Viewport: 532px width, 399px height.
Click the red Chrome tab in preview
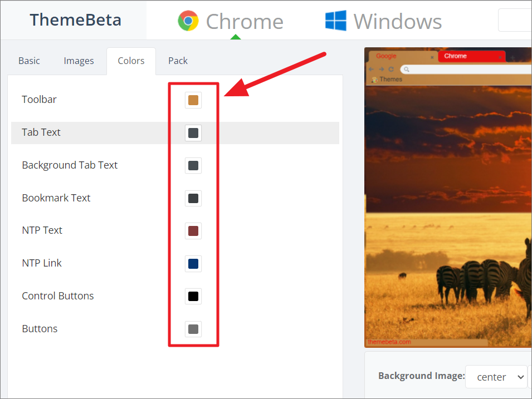pyautogui.click(x=472, y=56)
